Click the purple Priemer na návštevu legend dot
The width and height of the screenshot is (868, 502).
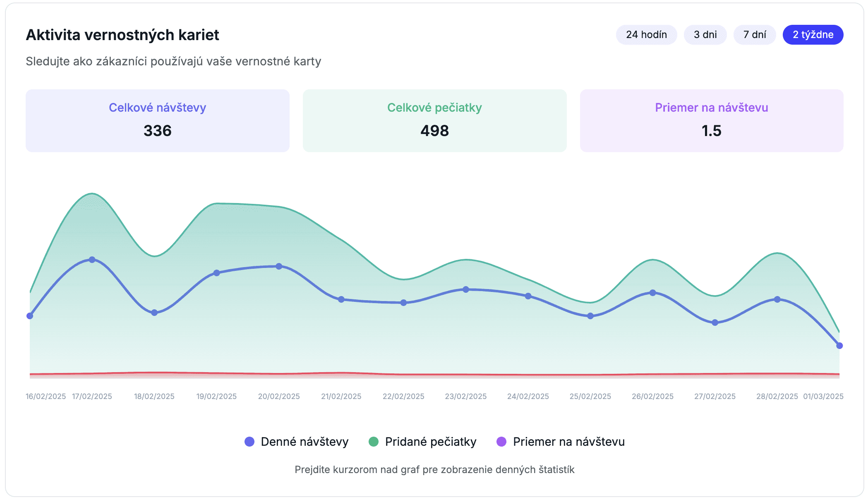(x=501, y=442)
